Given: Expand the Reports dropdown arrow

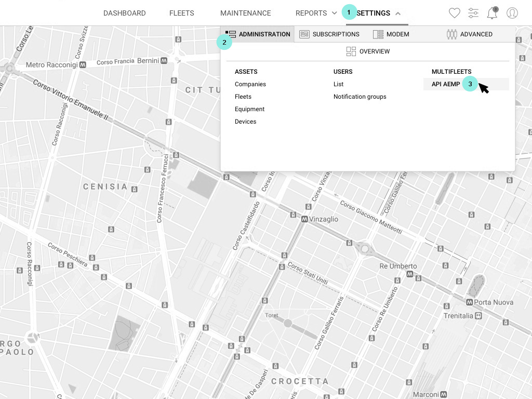Looking at the screenshot, I should (334, 13).
